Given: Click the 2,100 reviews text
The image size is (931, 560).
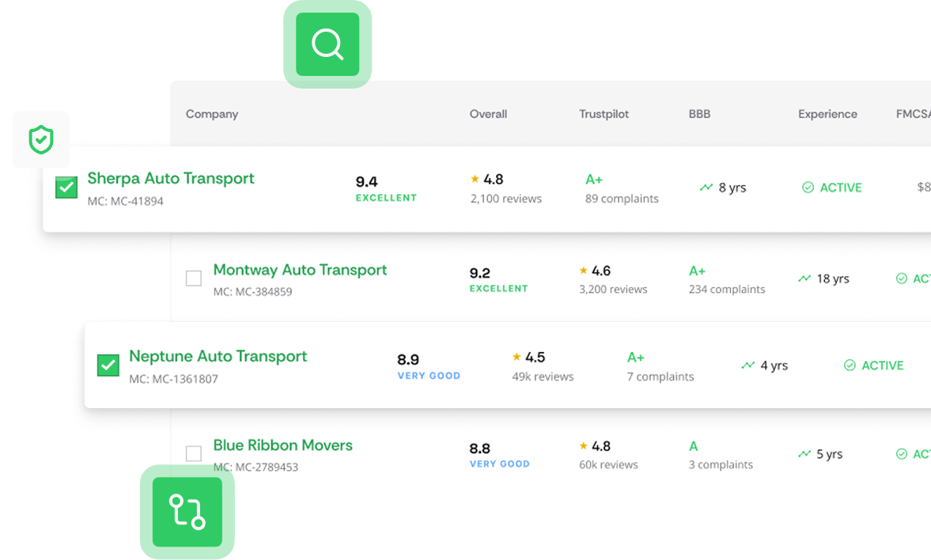Looking at the screenshot, I should tap(506, 199).
